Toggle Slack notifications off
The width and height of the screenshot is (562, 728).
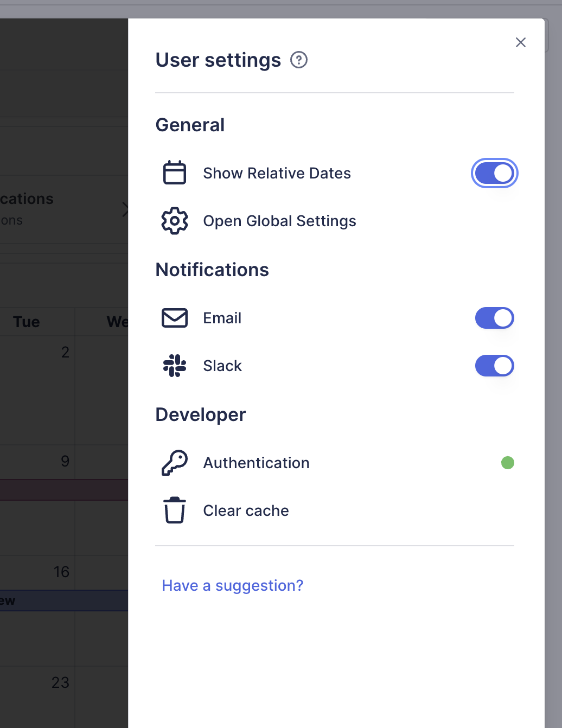coord(494,366)
